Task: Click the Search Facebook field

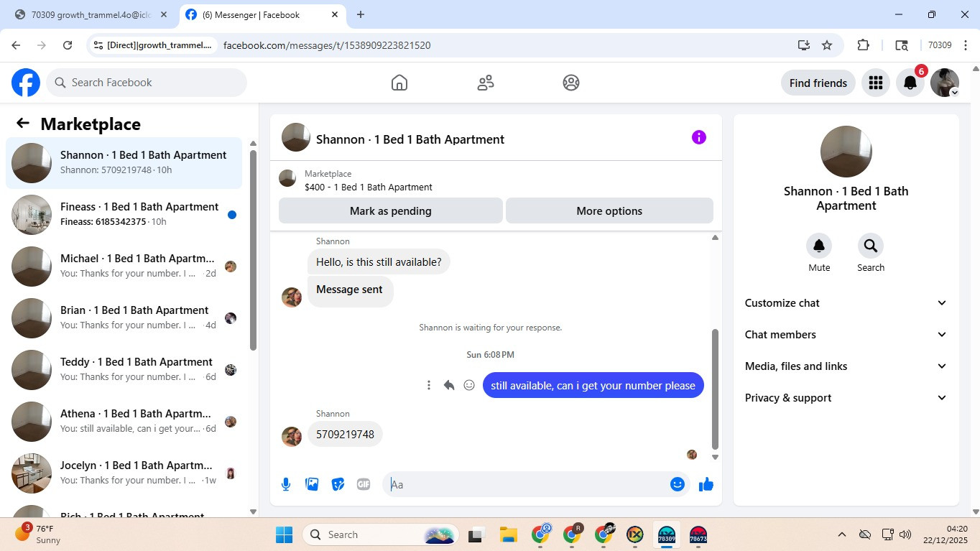Action: click(147, 83)
